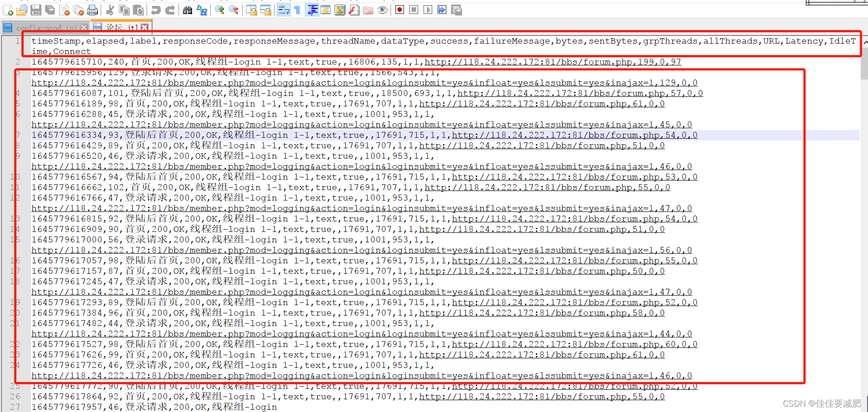This screenshot has width=868, height=412.
Task: Open user defined language dialog icon
Action: click(325, 10)
